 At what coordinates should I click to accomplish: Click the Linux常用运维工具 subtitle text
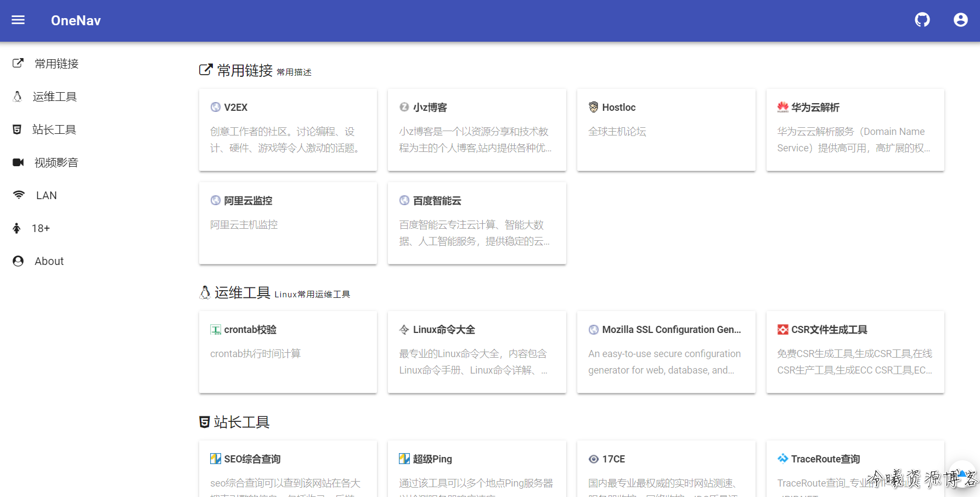[x=312, y=295]
